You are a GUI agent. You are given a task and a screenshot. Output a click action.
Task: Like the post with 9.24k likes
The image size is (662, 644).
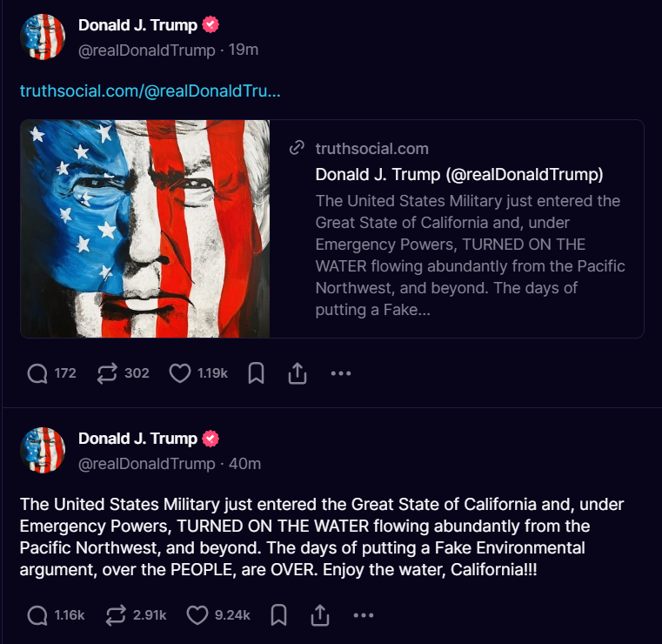pos(198,615)
